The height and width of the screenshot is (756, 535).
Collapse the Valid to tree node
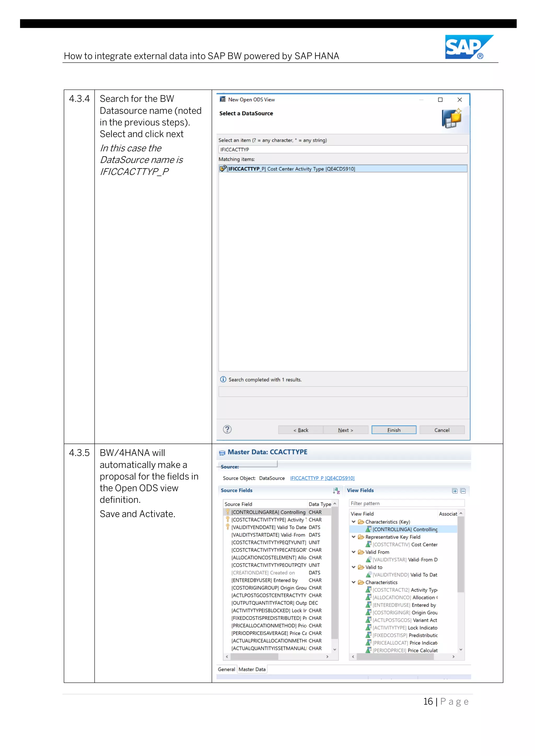click(353, 567)
